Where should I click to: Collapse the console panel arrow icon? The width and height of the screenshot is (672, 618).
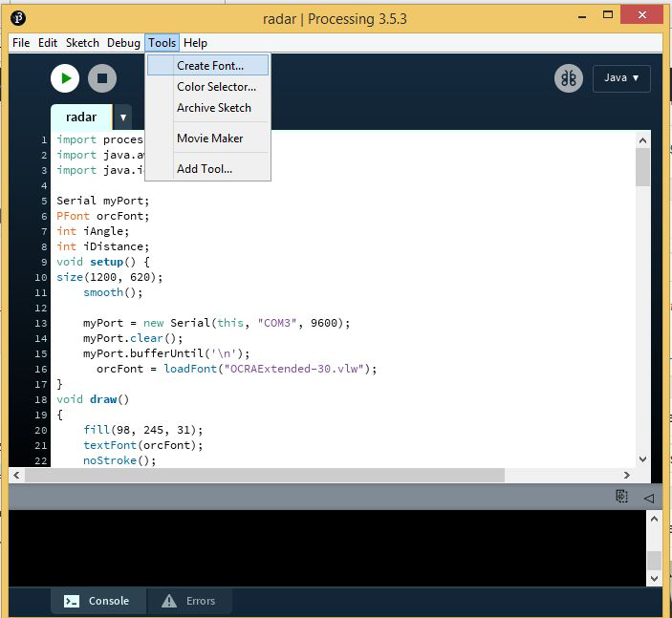tap(648, 497)
